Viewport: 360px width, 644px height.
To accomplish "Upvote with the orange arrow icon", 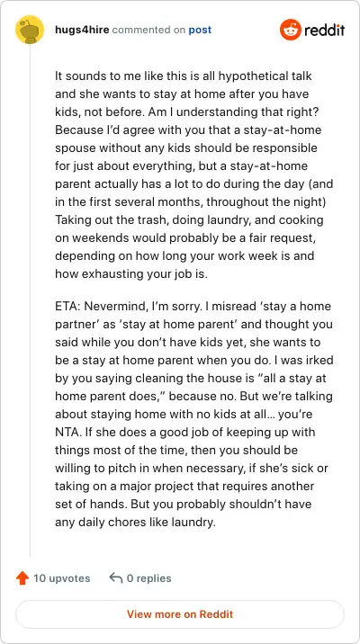I will (x=22, y=578).
